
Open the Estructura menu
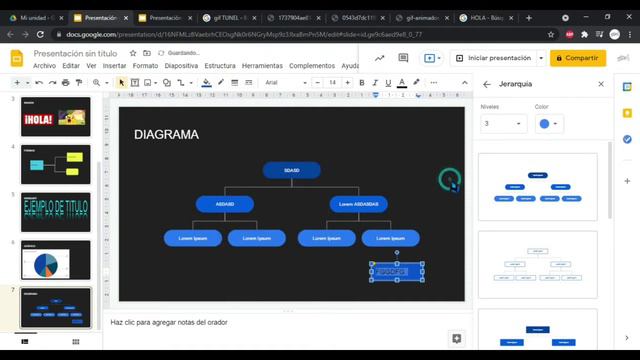[x=220, y=66]
